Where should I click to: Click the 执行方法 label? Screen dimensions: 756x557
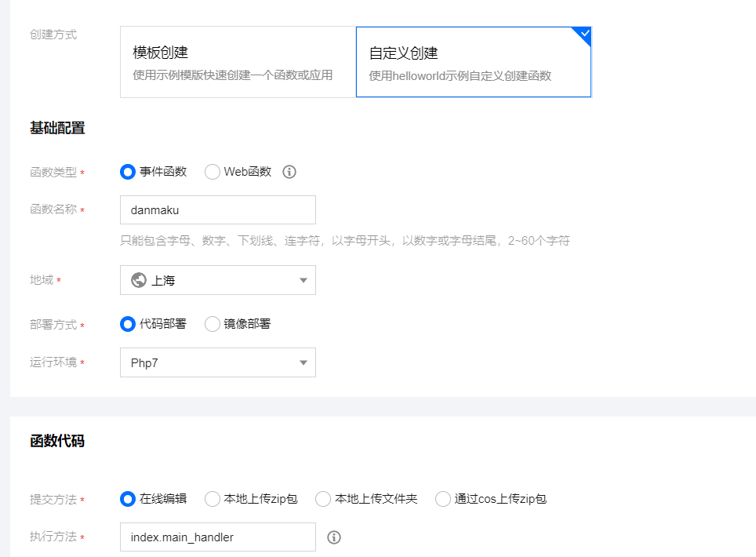pos(53,537)
